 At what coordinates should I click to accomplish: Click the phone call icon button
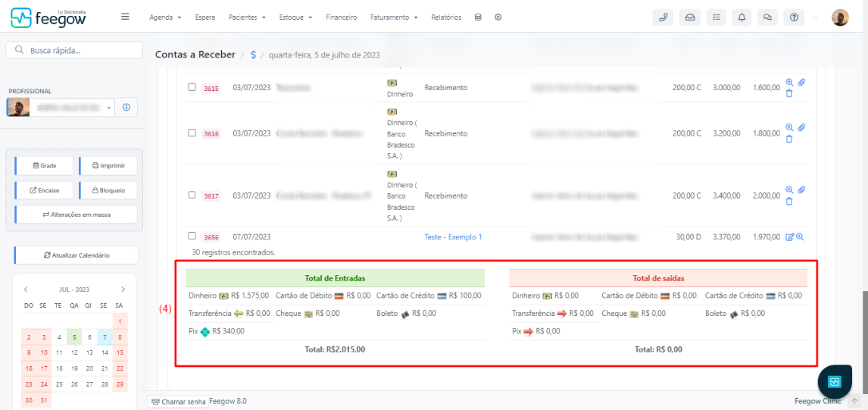663,17
